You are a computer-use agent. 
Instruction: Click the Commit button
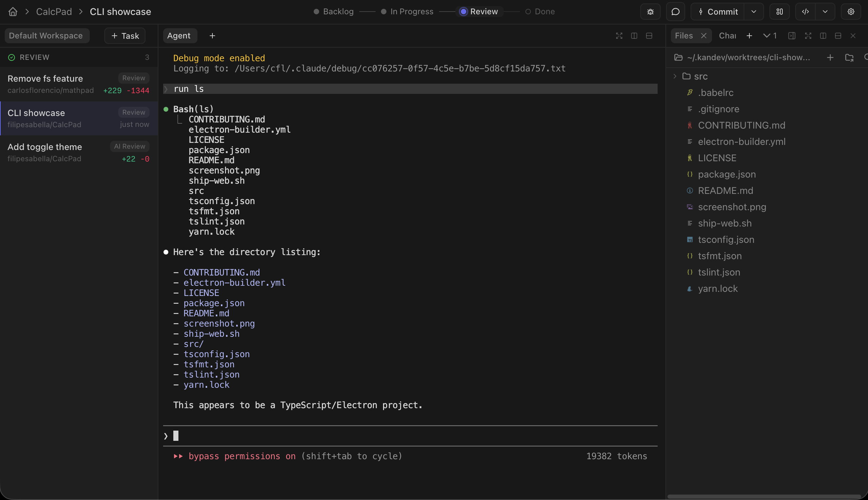click(x=717, y=12)
